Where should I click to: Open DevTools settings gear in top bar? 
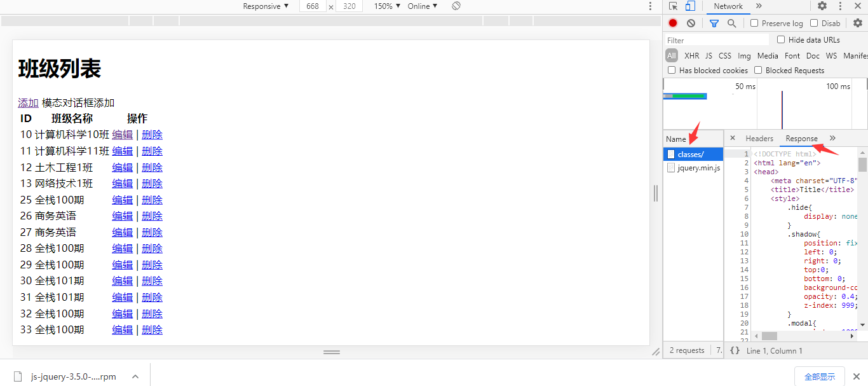point(822,6)
